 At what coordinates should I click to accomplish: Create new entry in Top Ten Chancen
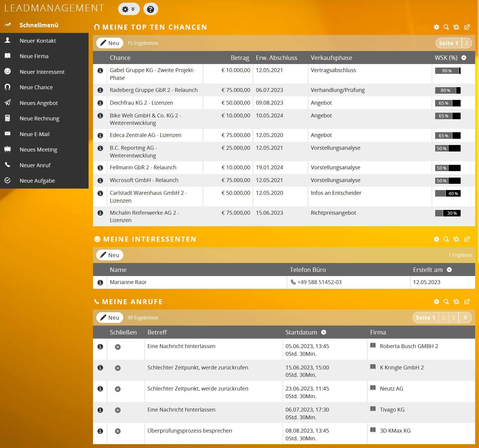pyautogui.click(x=110, y=43)
